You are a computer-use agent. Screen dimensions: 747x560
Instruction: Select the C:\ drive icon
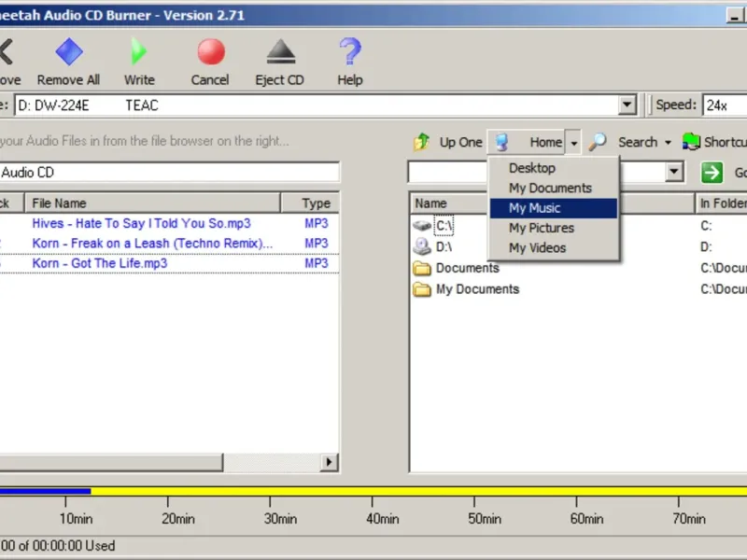click(x=422, y=225)
